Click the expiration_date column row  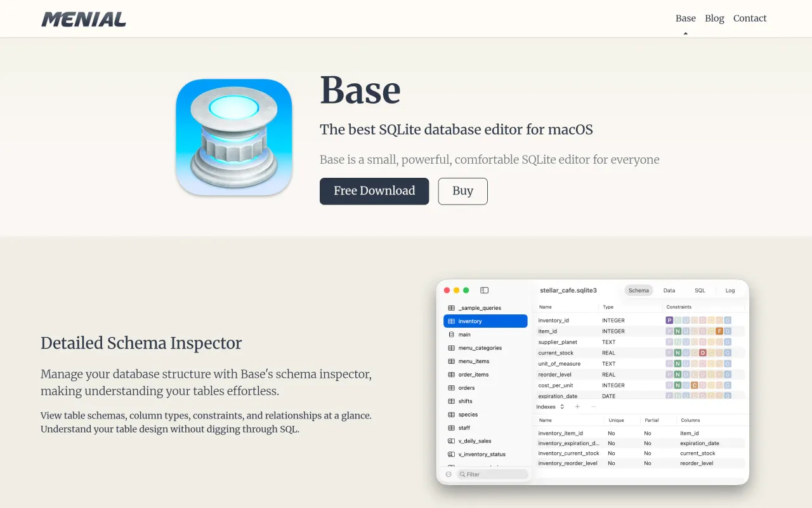click(641, 396)
